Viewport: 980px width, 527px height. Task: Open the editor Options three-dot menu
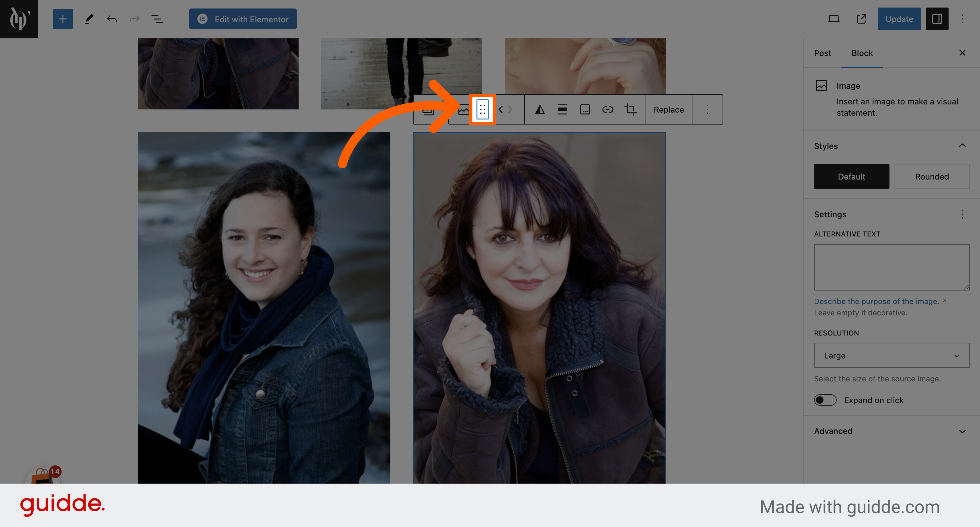pyautogui.click(x=962, y=19)
